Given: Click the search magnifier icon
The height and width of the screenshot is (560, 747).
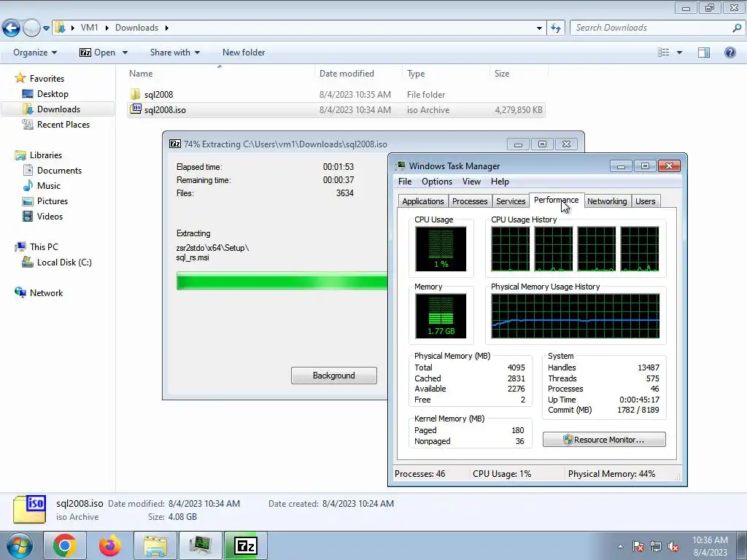Looking at the screenshot, I should [x=737, y=28].
